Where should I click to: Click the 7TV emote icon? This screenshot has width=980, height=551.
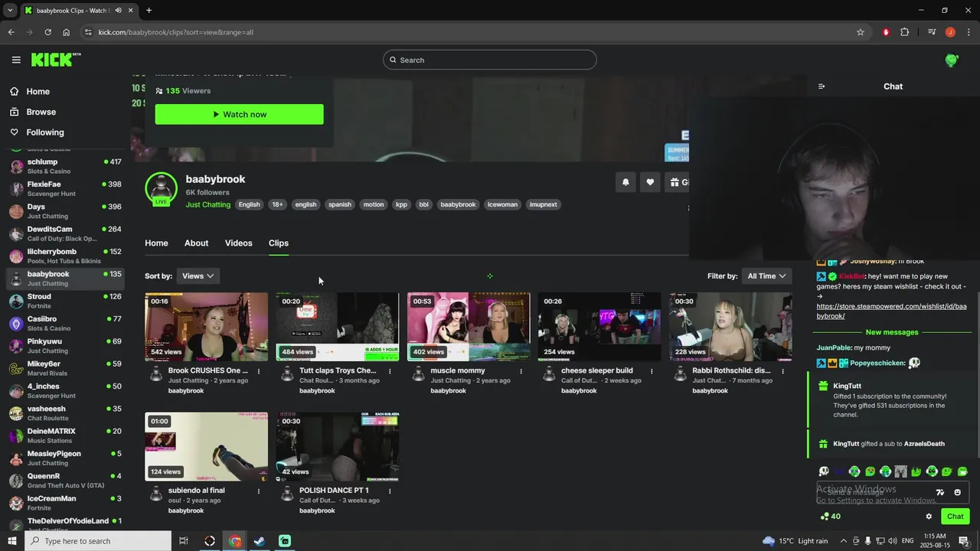pos(940,493)
